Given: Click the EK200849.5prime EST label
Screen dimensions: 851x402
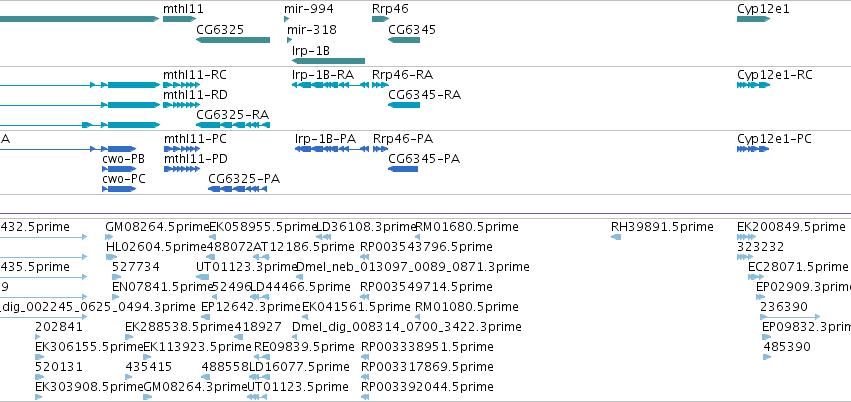Looking at the screenshot, I should (x=791, y=227).
